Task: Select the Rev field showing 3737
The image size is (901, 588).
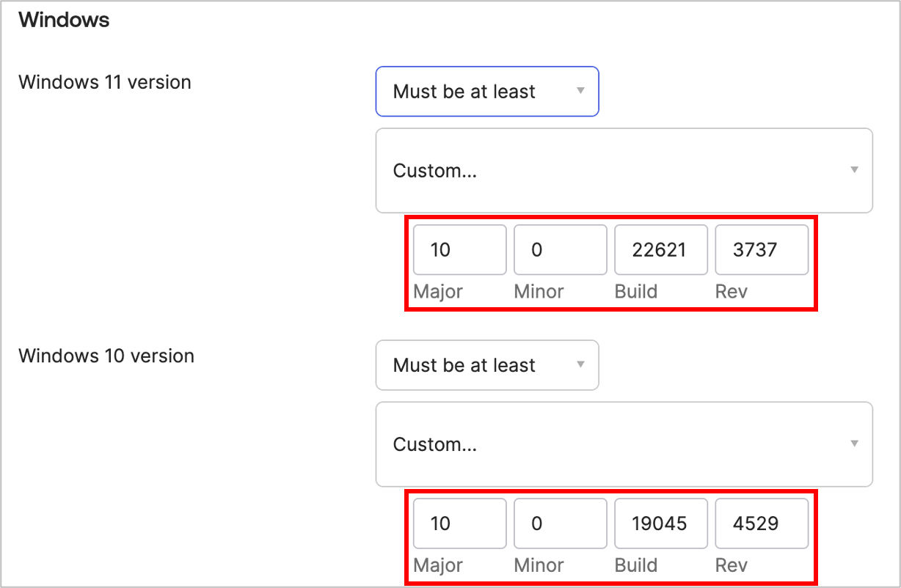Action: (x=761, y=250)
